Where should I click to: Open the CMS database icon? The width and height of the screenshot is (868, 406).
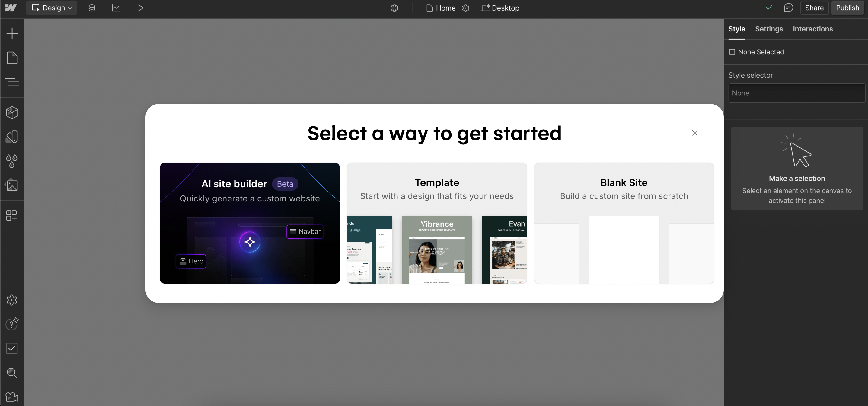91,8
